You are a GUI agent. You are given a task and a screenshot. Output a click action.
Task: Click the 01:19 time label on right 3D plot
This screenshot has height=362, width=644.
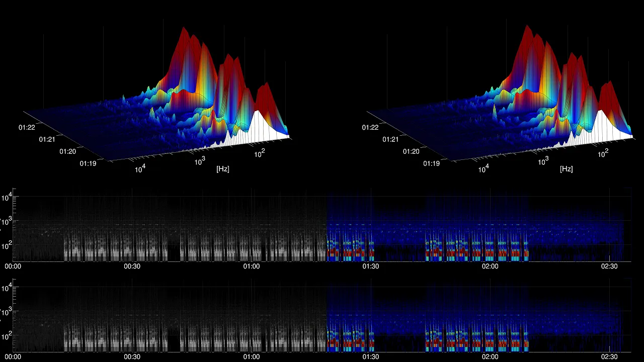(431, 163)
